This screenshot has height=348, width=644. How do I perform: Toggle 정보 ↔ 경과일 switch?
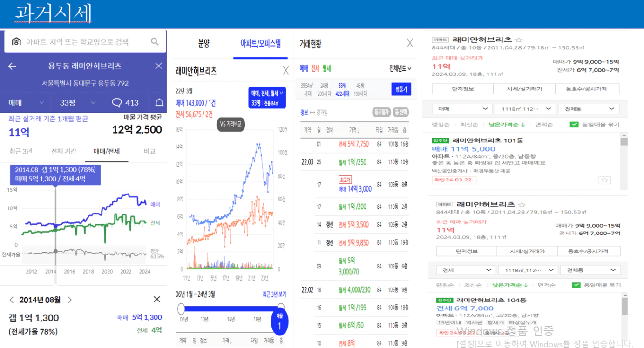point(314,112)
